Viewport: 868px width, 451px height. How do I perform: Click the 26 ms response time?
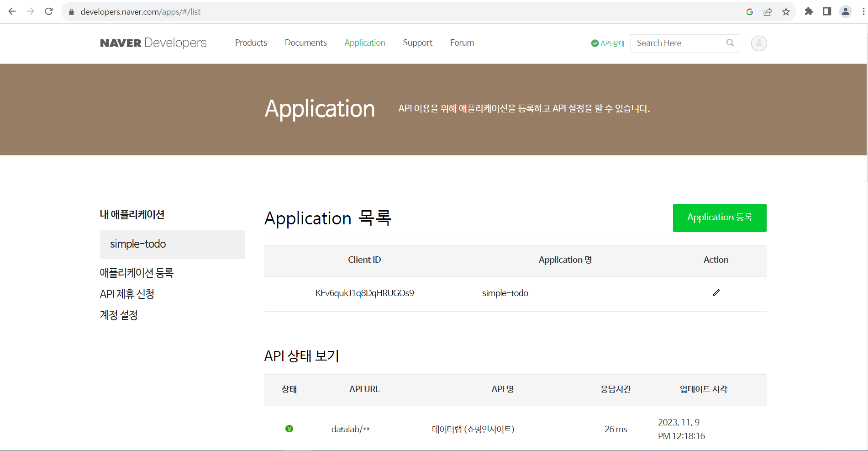point(615,430)
